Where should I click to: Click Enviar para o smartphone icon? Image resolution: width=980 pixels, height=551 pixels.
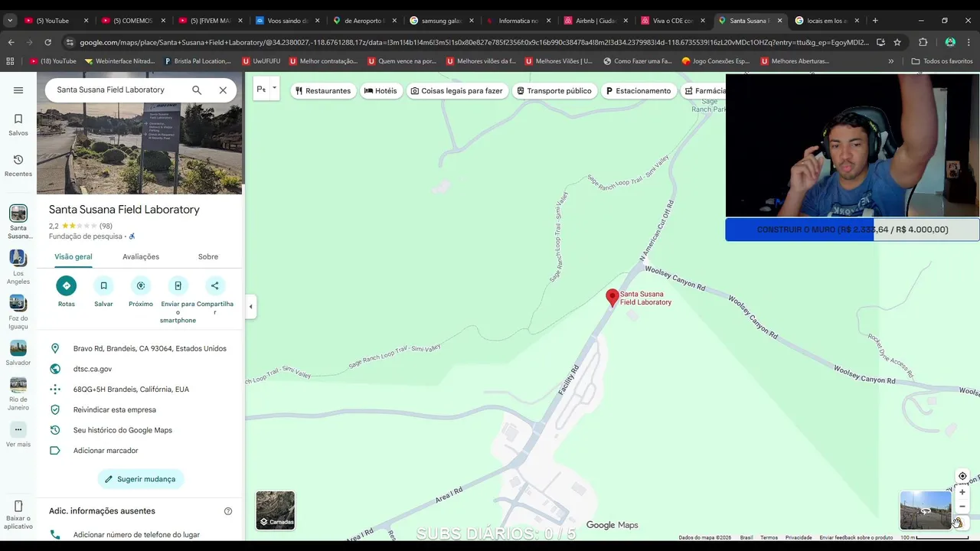pyautogui.click(x=178, y=285)
